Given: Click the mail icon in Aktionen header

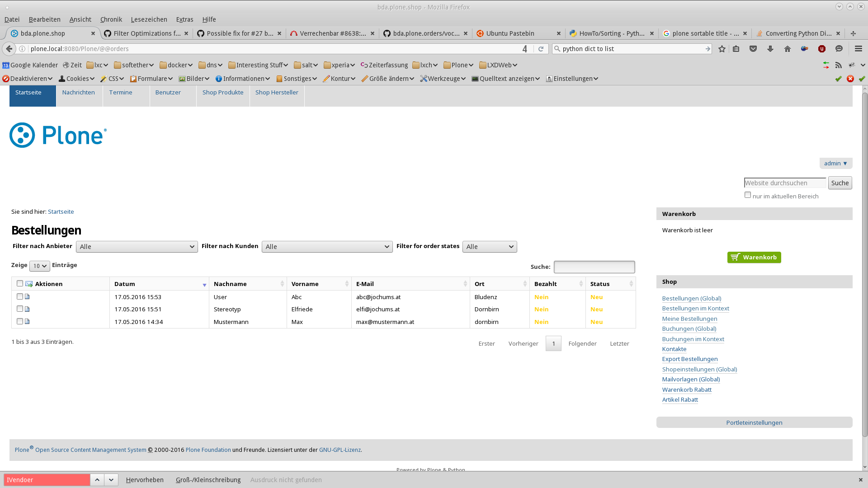Looking at the screenshot, I should click(x=29, y=284).
